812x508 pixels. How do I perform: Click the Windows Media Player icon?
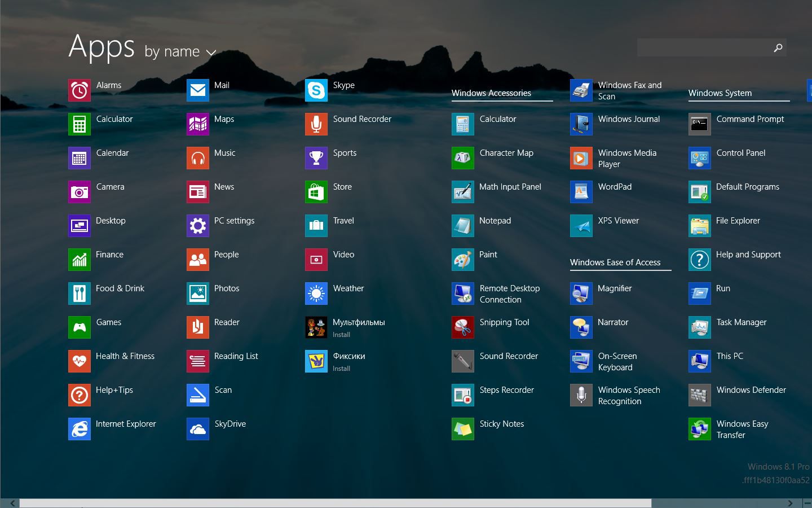pos(581,158)
